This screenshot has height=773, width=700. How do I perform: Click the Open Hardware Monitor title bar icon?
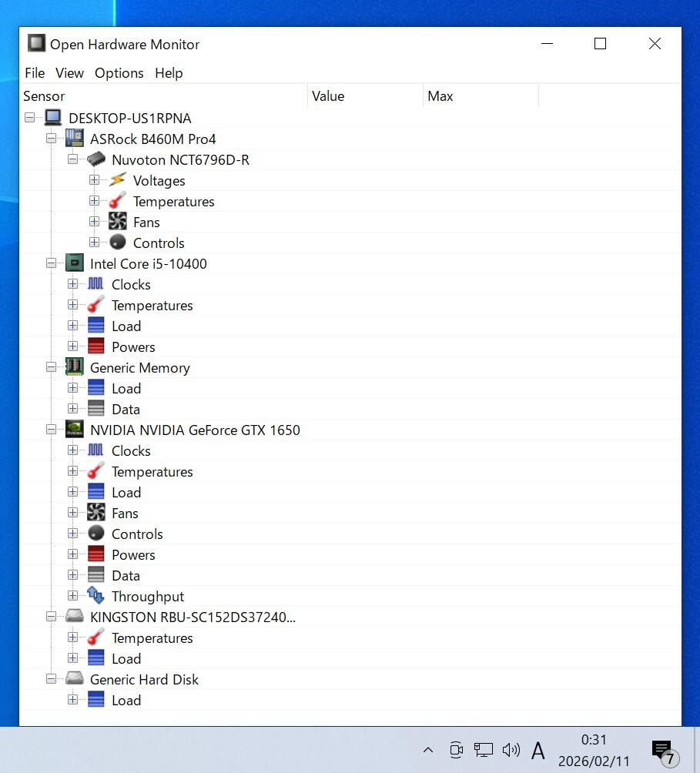click(36, 43)
